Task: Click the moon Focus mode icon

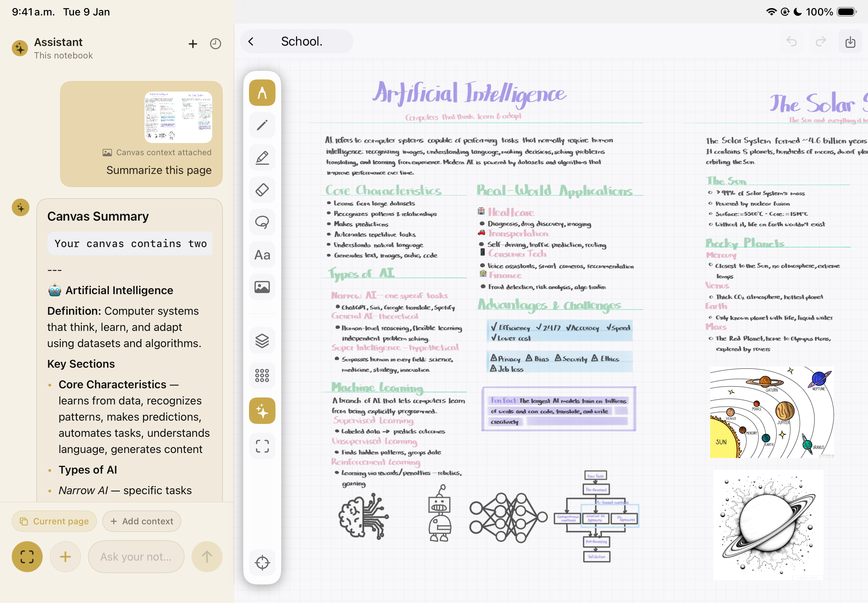Action: pyautogui.click(x=797, y=12)
